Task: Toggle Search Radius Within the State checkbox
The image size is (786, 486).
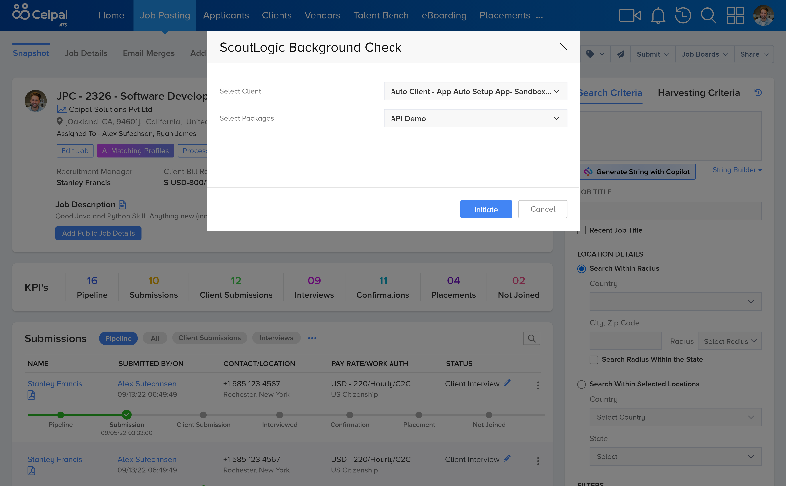Action: pos(594,360)
